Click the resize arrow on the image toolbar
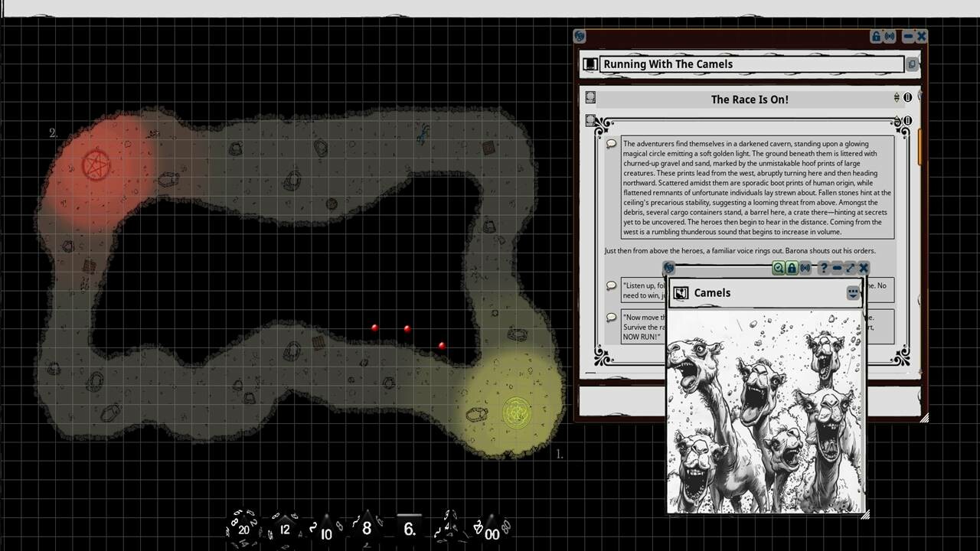 [x=850, y=268]
